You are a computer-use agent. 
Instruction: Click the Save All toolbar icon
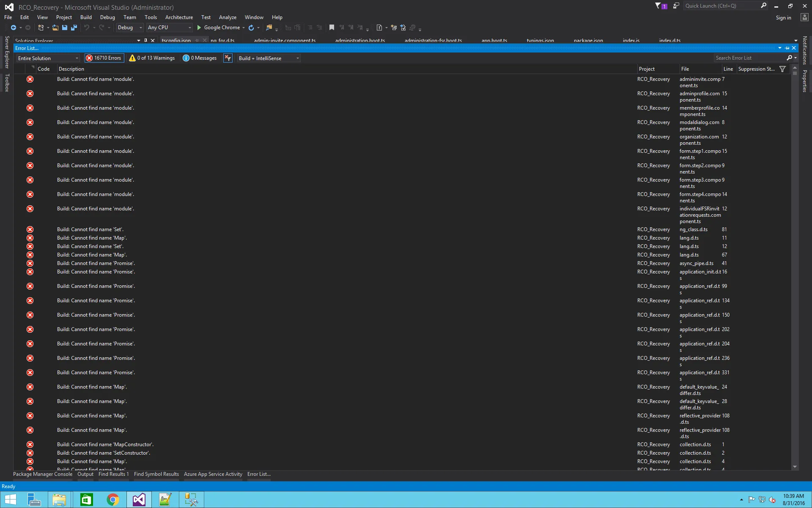[x=74, y=28]
